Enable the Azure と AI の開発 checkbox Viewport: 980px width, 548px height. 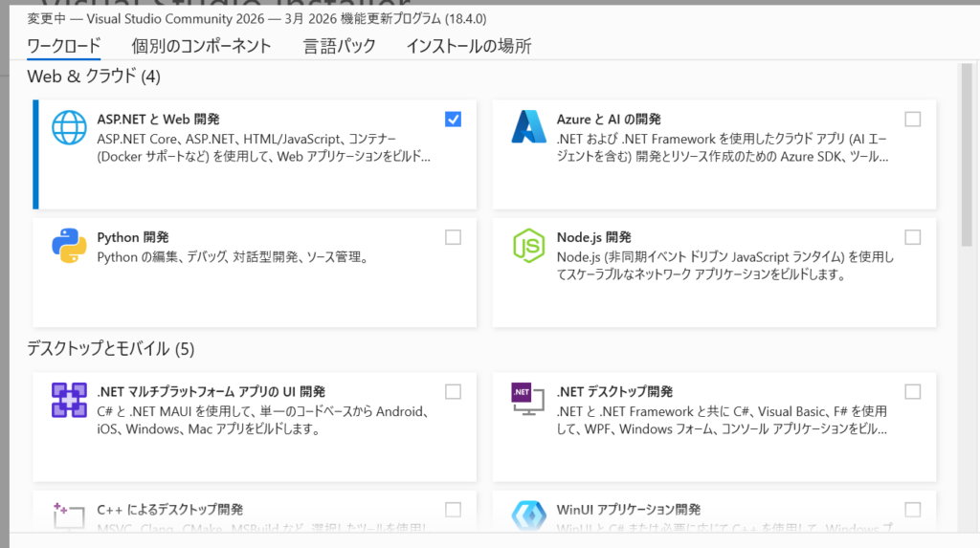[913, 120]
